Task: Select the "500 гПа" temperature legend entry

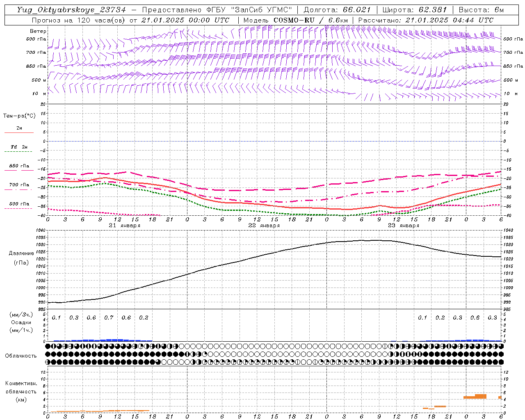Action: pyautogui.click(x=19, y=204)
